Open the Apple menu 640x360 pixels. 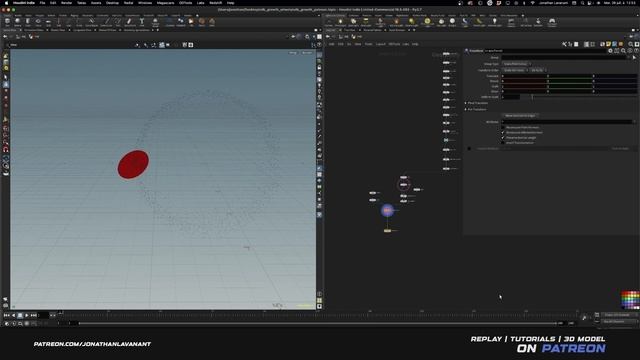(x=6, y=3)
